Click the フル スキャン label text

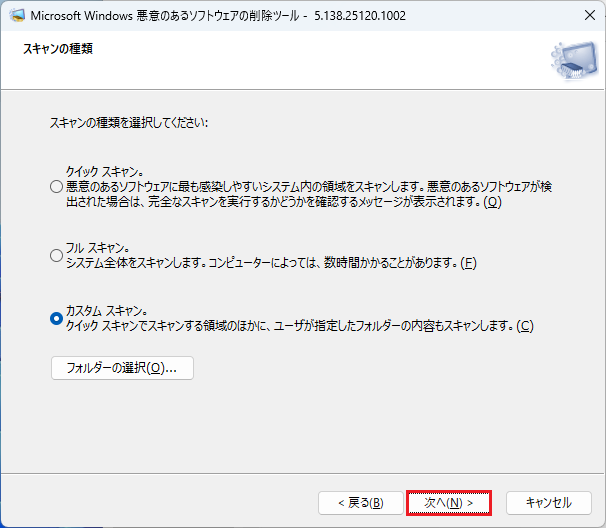point(98,247)
